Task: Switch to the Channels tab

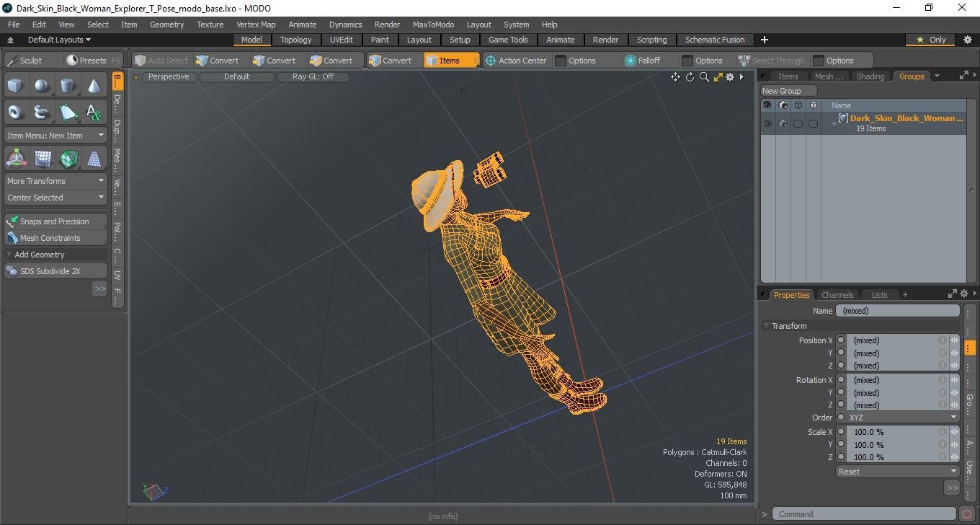Action: click(837, 294)
